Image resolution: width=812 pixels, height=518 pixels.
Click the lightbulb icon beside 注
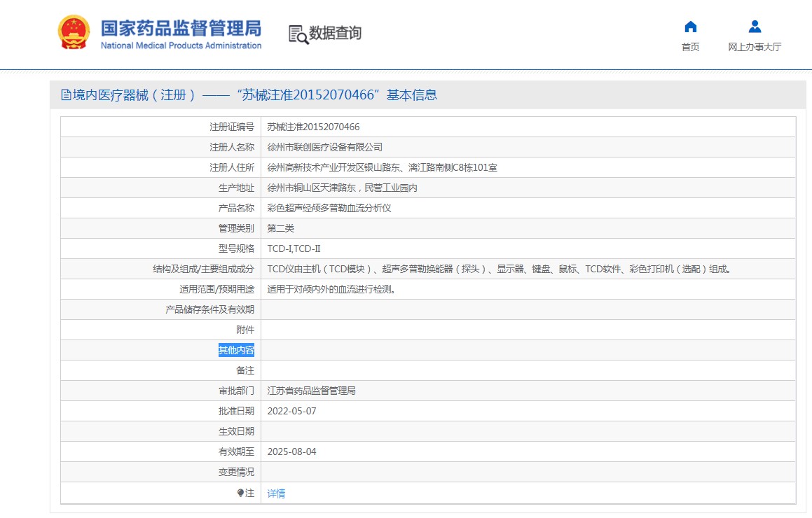(240, 493)
